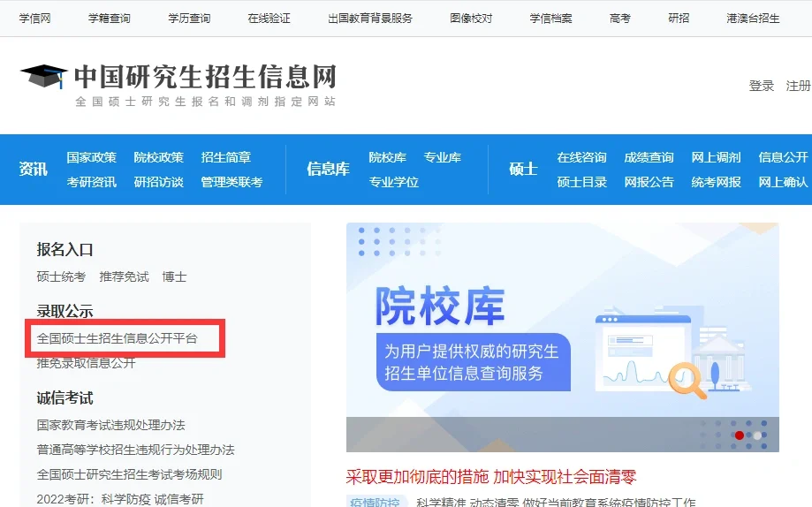
Task: Open 普通高等学校招生违规行为处理办法 link
Action: pyautogui.click(x=136, y=450)
